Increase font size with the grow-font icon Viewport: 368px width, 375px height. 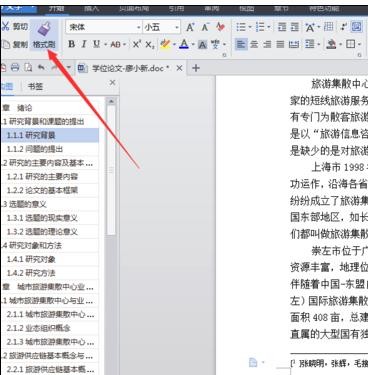(x=190, y=27)
